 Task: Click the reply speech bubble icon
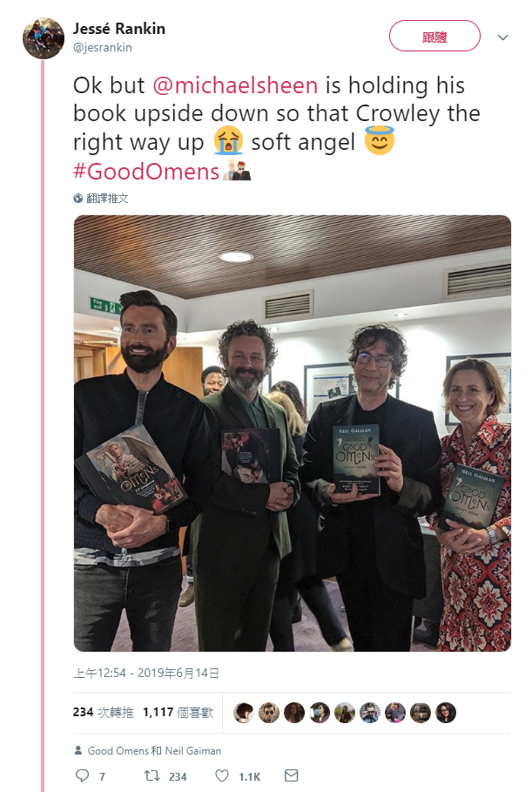[82, 775]
